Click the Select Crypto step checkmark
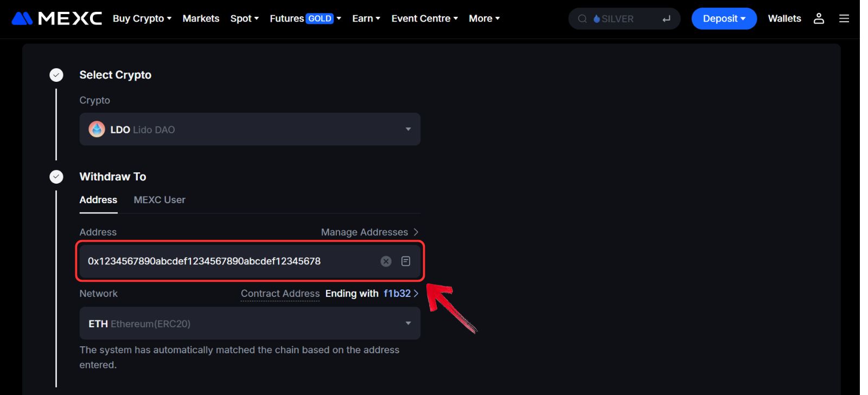This screenshot has height=395, width=868. 56,75
